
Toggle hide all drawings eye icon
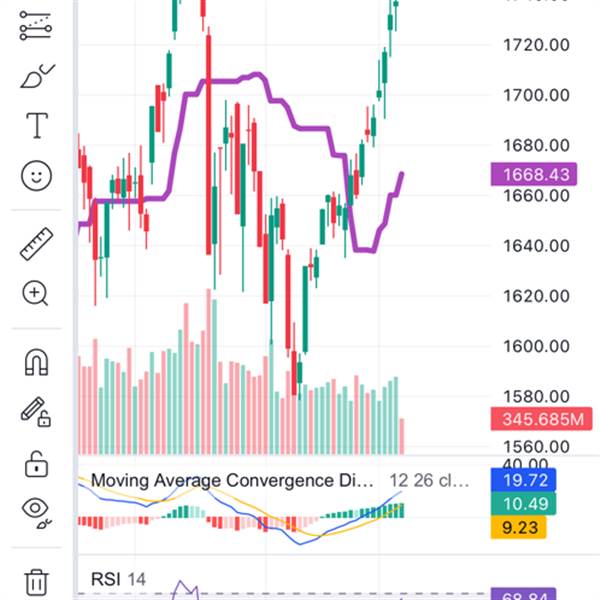[36, 512]
